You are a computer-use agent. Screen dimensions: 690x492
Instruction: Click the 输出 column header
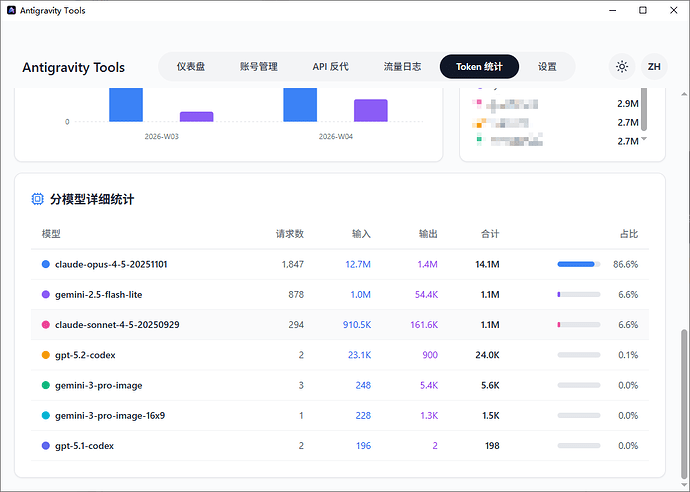coord(428,234)
